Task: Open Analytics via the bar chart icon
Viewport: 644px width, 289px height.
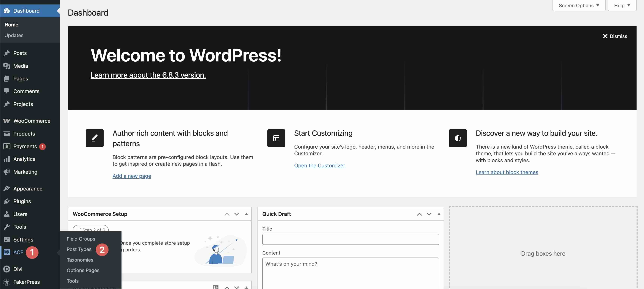Action: 7,159
